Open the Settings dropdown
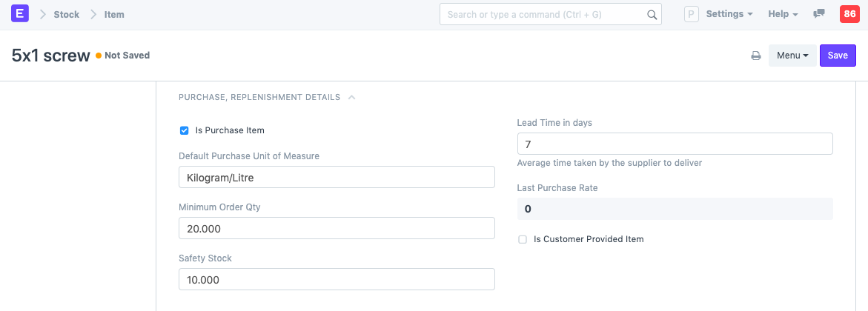This screenshot has height=311, width=868. click(x=729, y=14)
